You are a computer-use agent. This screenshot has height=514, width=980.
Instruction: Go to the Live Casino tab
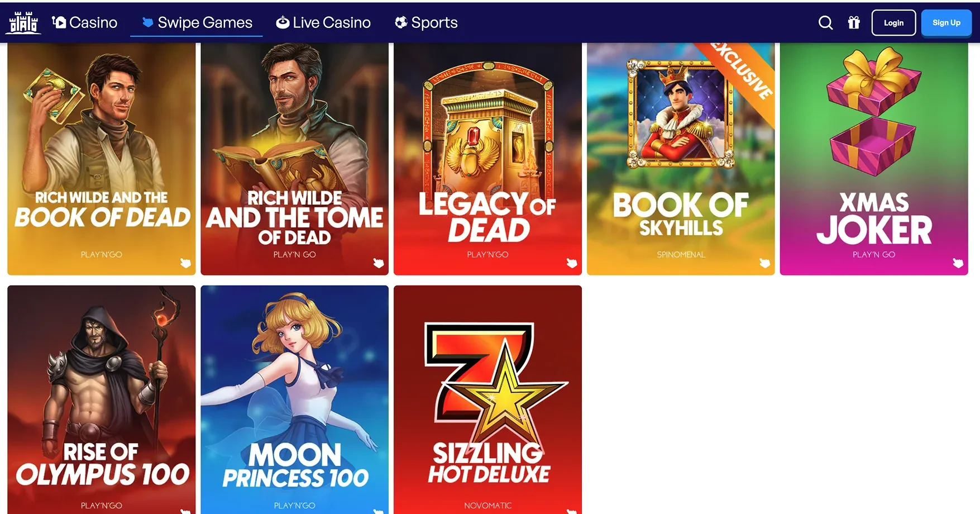click(x=323, y=23)
